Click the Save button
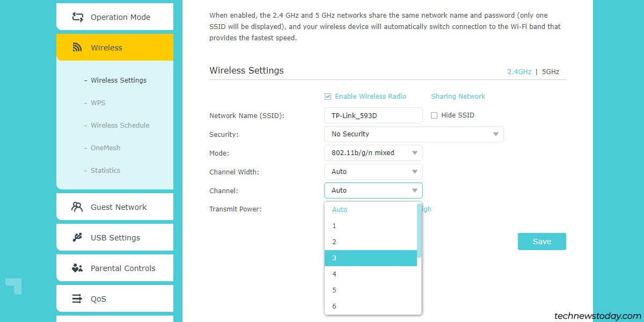The image size is (644, 322). coord(542,241)
